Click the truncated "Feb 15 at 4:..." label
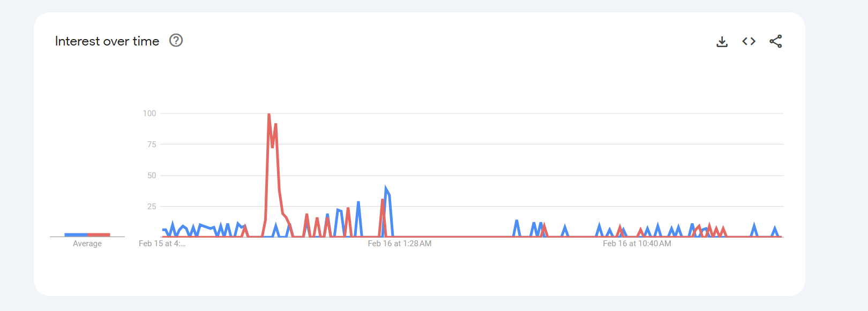This screenshot has height=311, width=868. click(x=162, y=244)
